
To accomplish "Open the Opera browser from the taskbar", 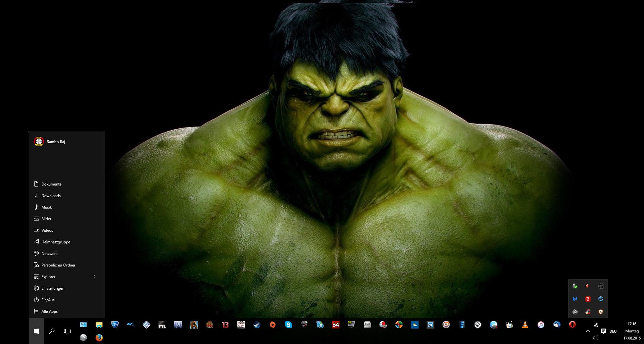I will point(572,325).
